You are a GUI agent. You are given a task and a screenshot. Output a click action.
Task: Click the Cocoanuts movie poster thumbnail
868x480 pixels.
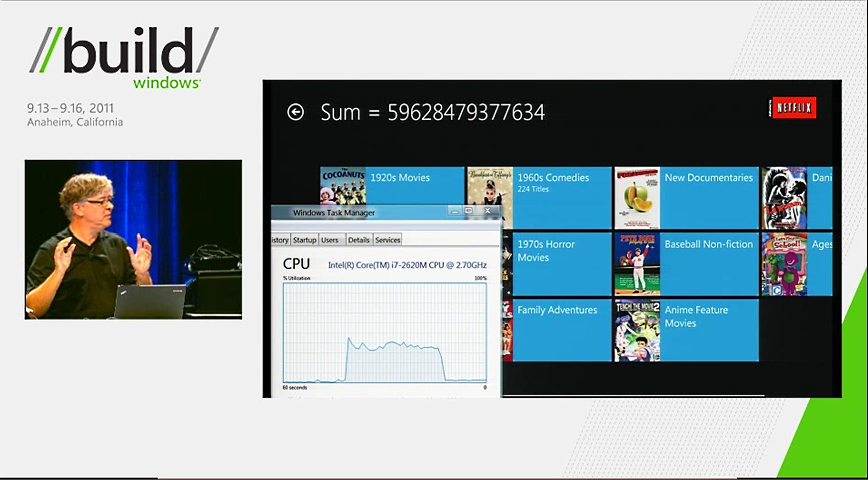click(343, 186)
